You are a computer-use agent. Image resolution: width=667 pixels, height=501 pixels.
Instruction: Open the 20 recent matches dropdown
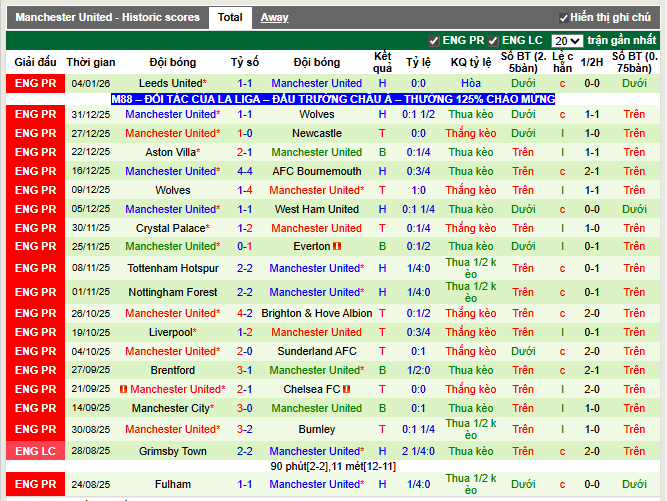pos(567,41)
